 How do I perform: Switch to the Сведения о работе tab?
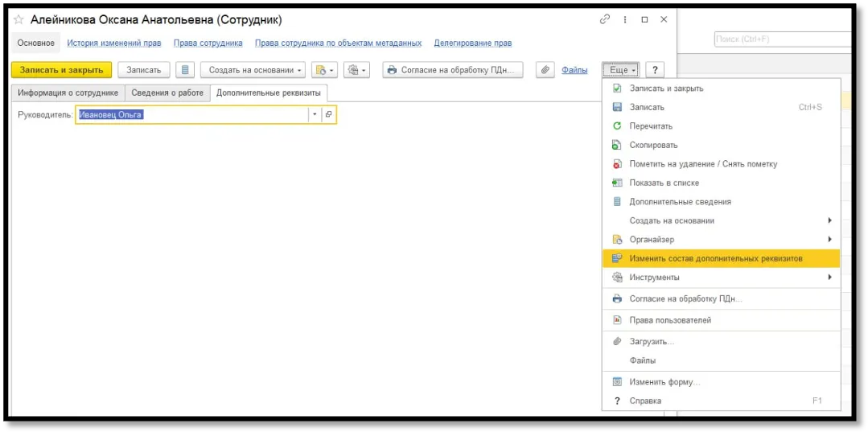(x=167, y=93)
